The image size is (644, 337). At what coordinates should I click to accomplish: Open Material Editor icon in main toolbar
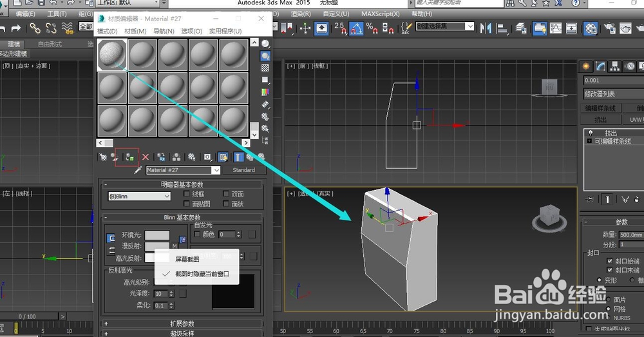tap(591, 28)
